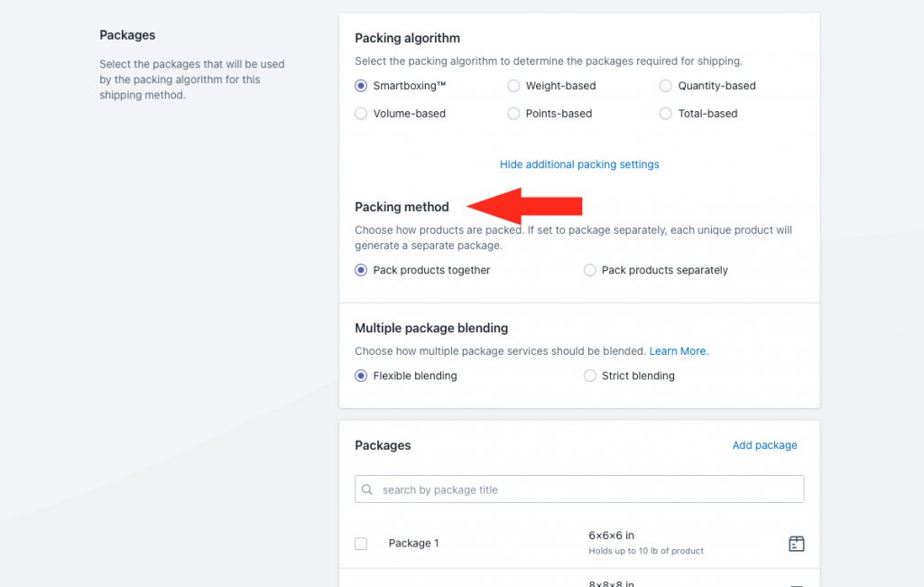Click the package box icon for Package 1

(796, 544)
